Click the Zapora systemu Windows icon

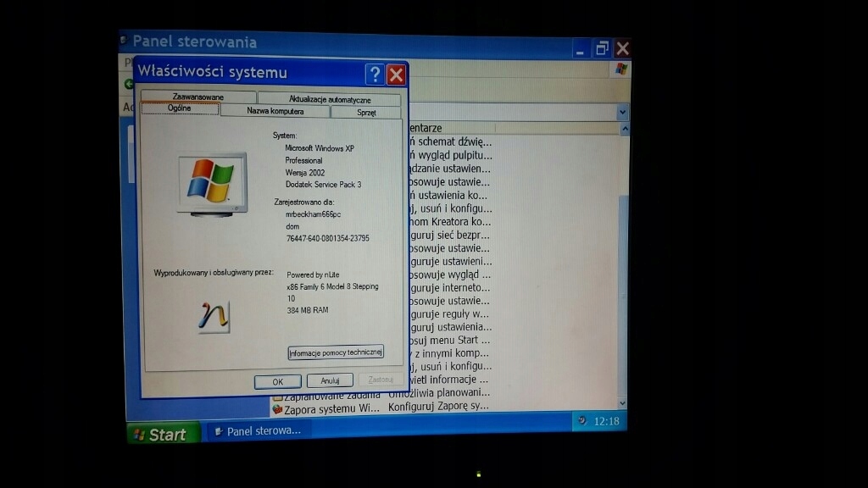pyautogui.click(x=277, y=410)
